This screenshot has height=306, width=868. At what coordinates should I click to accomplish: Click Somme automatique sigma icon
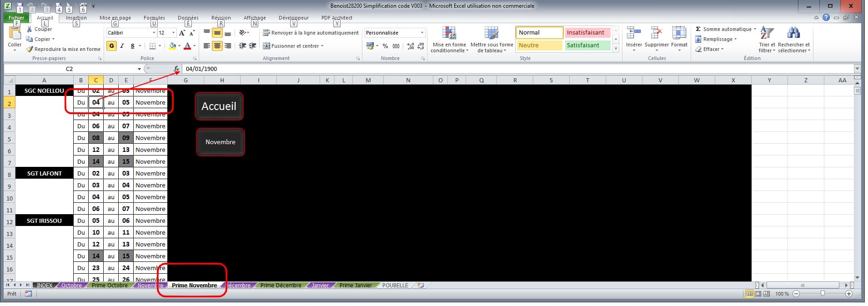point(698,29)
